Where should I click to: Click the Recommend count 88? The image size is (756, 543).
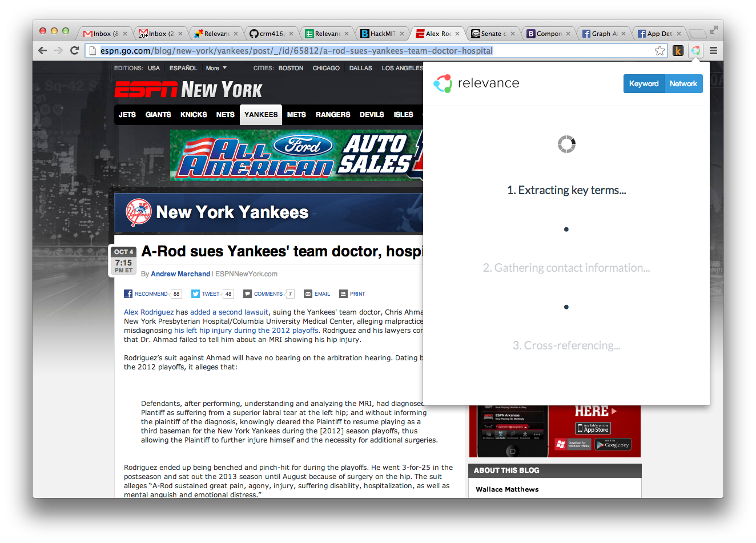click(x=176, y=294)
